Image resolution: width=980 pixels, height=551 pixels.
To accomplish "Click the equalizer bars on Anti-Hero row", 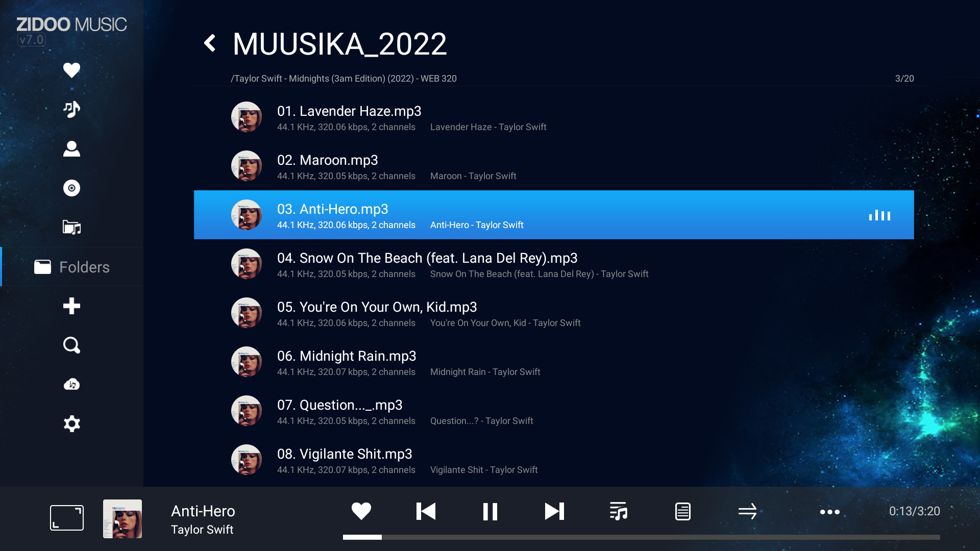I will 879,215.
